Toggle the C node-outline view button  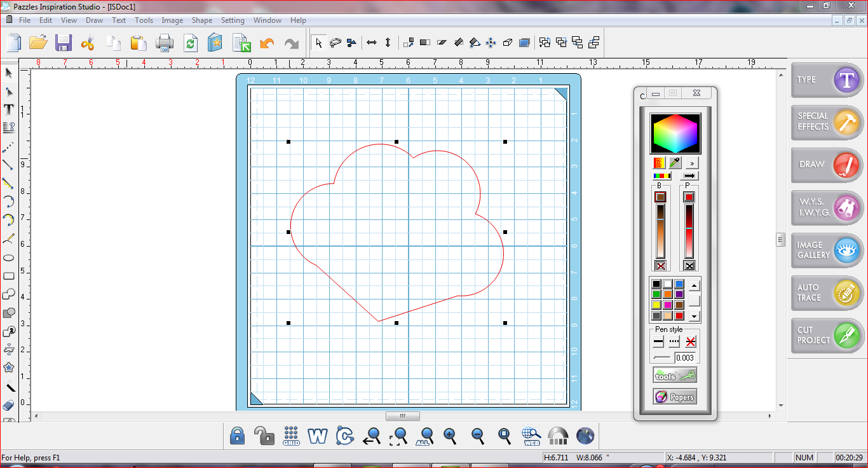click(x=344, y=436)
